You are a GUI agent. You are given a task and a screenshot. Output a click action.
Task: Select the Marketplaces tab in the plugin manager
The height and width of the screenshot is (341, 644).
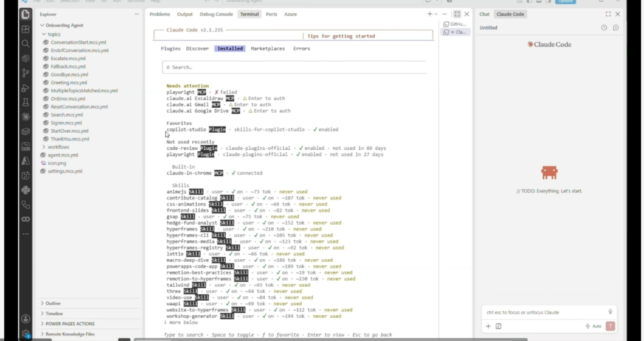point(268,48)
